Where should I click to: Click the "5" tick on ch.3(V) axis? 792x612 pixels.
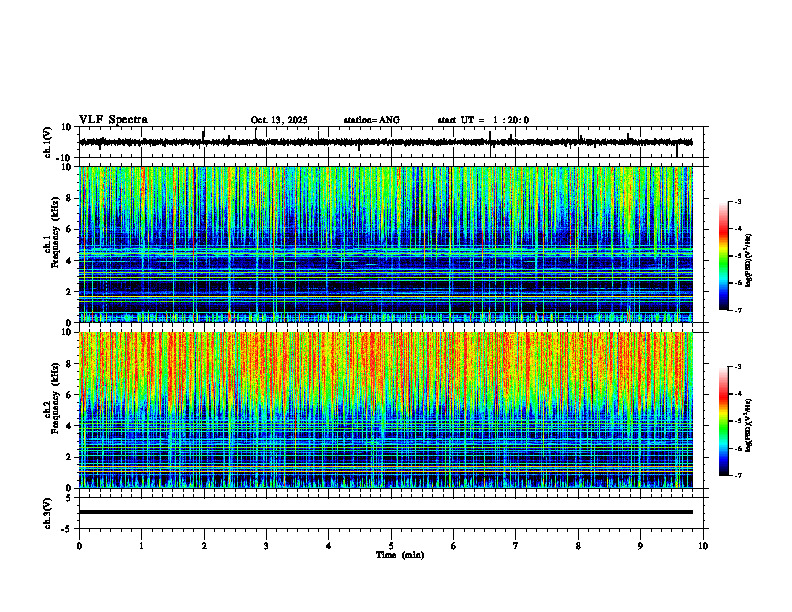tap(69, 498)
